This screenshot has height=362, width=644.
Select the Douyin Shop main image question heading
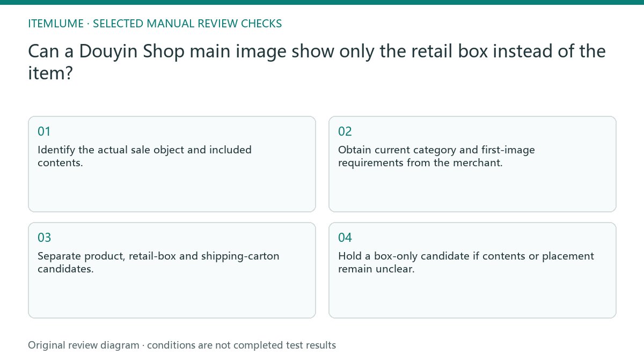point(317,62)
